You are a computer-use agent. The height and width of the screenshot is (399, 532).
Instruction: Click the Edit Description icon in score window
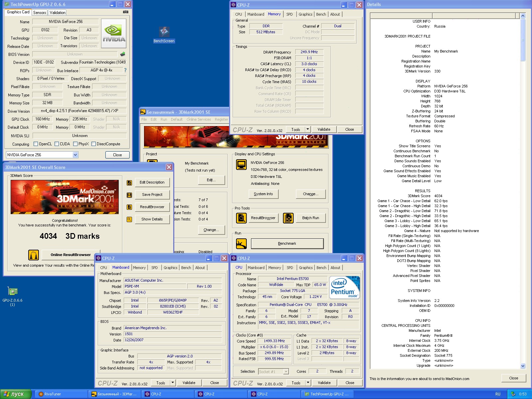pyautogui.click(x=129, y=183)
